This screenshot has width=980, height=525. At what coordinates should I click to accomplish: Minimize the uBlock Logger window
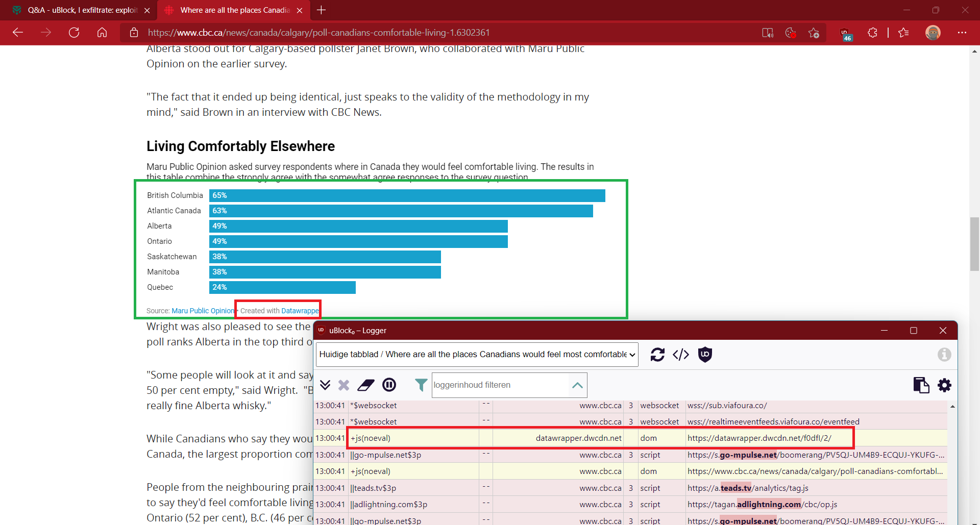(x=885, y=331)
